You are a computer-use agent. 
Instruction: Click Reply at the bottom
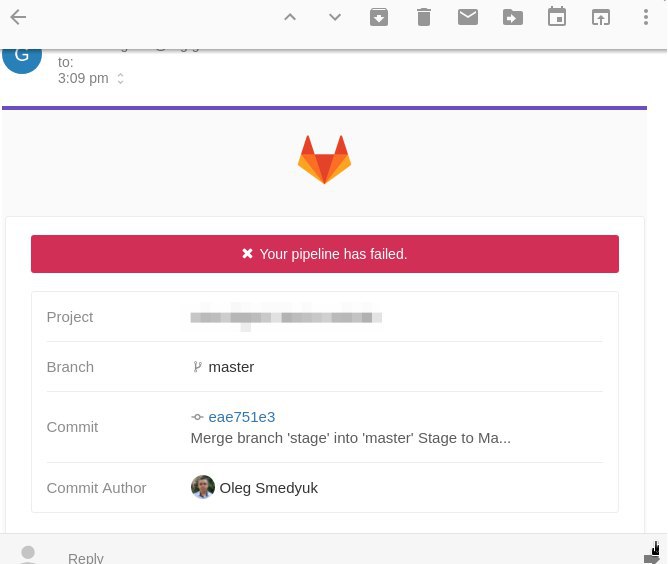86,558
